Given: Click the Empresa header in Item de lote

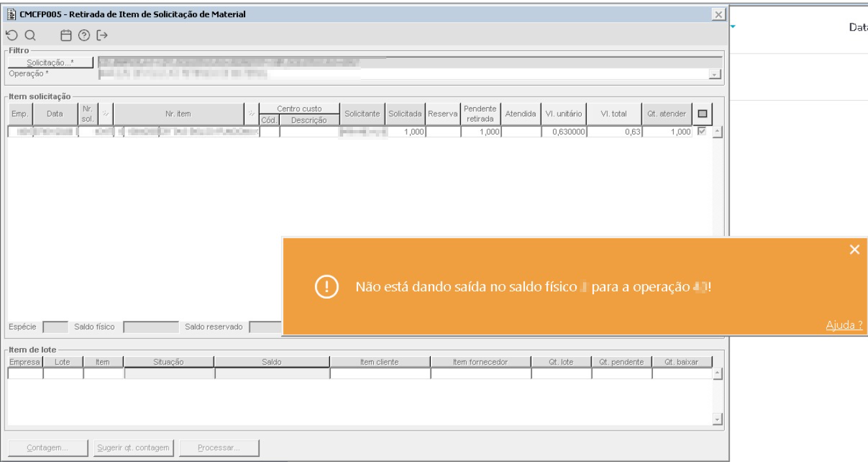Looking at the screenshot, I should (x=25, y=361).
